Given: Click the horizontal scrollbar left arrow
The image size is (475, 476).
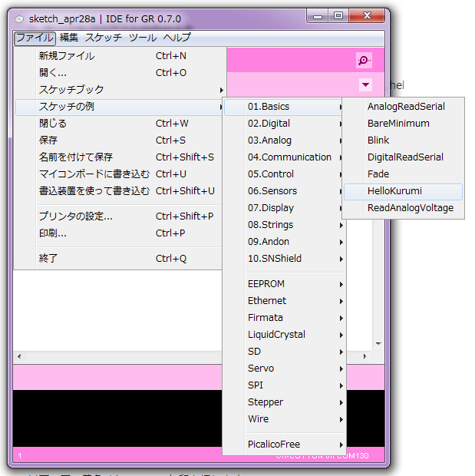Looking at the screenshot, I should click(18, 357).
